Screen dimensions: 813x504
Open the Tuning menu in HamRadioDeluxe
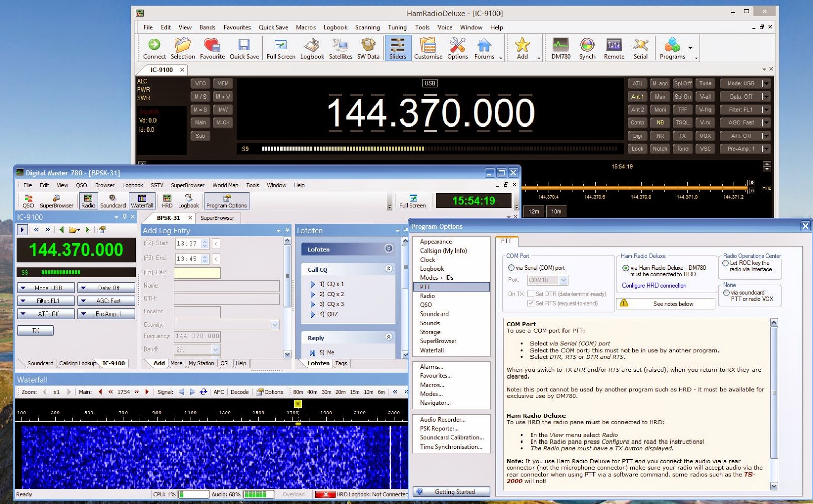(x=397, y=27)
